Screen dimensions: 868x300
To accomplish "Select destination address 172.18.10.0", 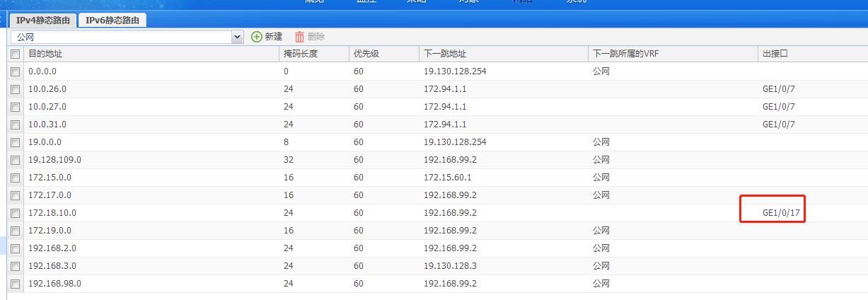I will coord(52,213).
